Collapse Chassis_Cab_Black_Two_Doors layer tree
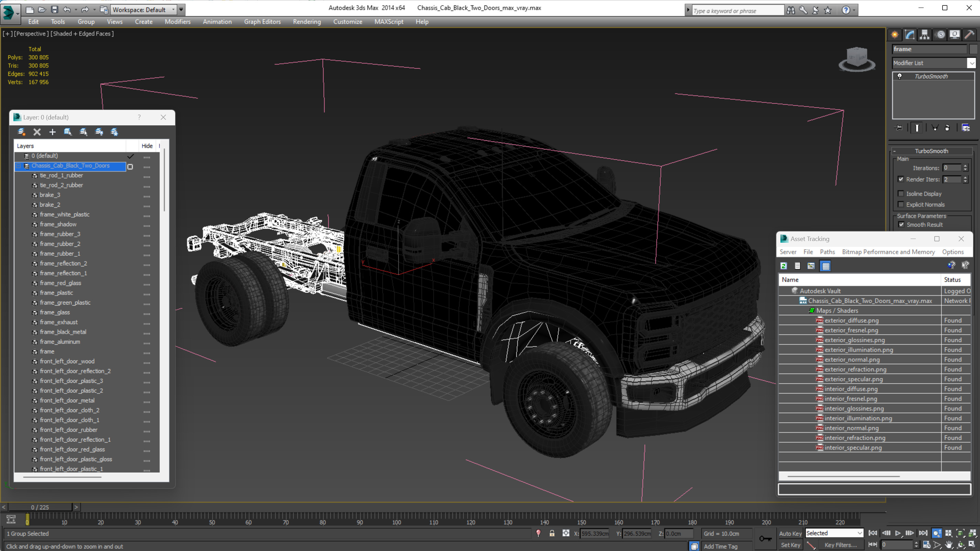 pyautogui.click(x=18, y=166)
